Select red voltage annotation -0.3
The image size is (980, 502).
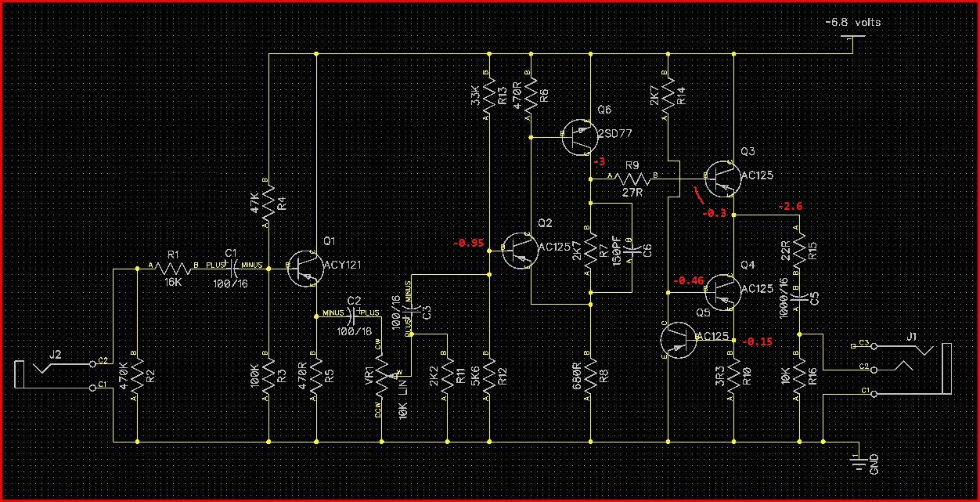(x=714, y=214)
